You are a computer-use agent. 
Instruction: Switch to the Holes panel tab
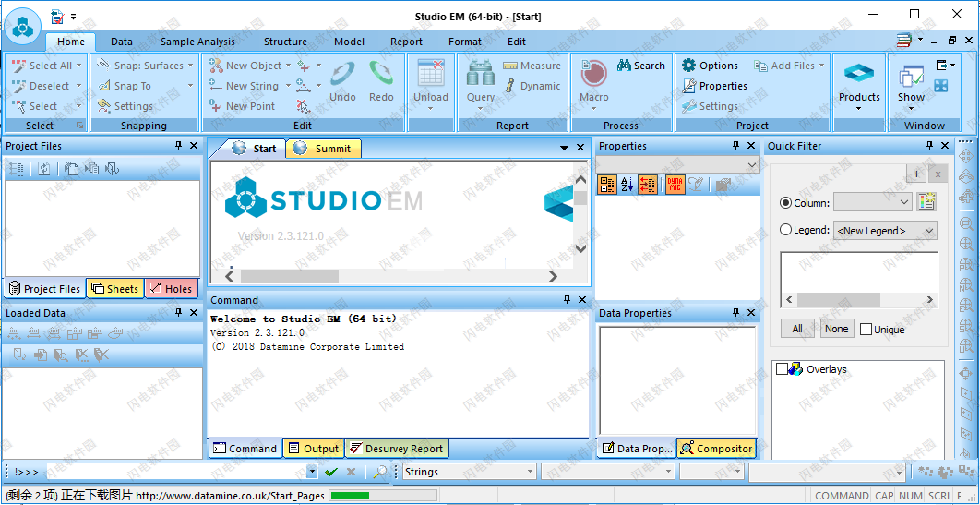coord(171,288)
